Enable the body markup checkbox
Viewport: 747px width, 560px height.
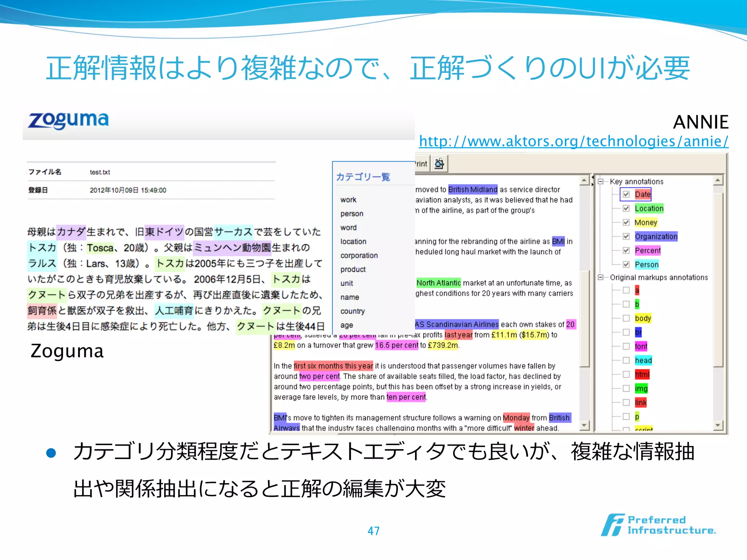tap(626, 318)
